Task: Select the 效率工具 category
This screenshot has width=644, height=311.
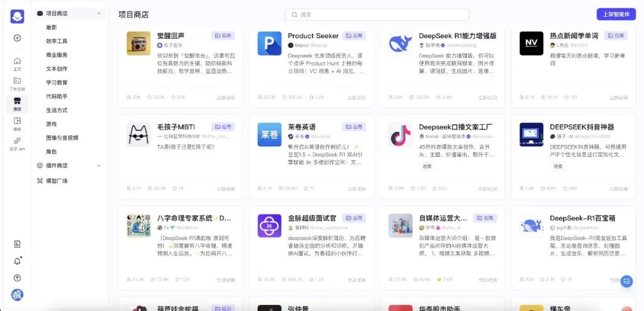Action: point(57,41)
